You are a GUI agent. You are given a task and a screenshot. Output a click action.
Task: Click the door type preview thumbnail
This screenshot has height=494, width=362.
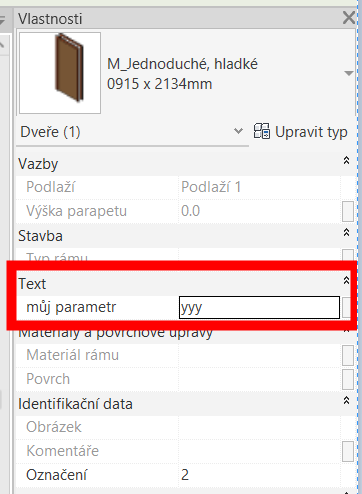(x=60, y=73)
